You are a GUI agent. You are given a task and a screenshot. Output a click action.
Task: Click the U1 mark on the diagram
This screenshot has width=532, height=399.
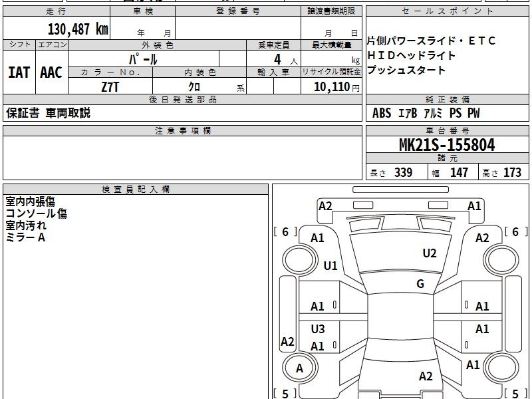tap(331, 265)
